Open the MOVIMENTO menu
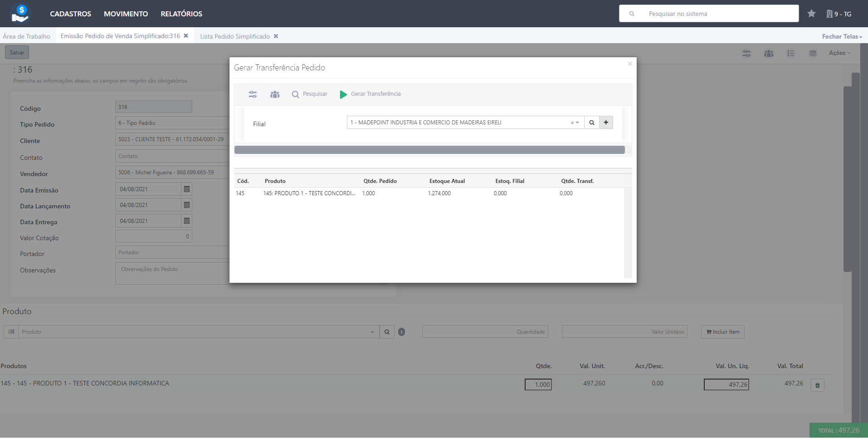868x439 pixels. [126, 14]
